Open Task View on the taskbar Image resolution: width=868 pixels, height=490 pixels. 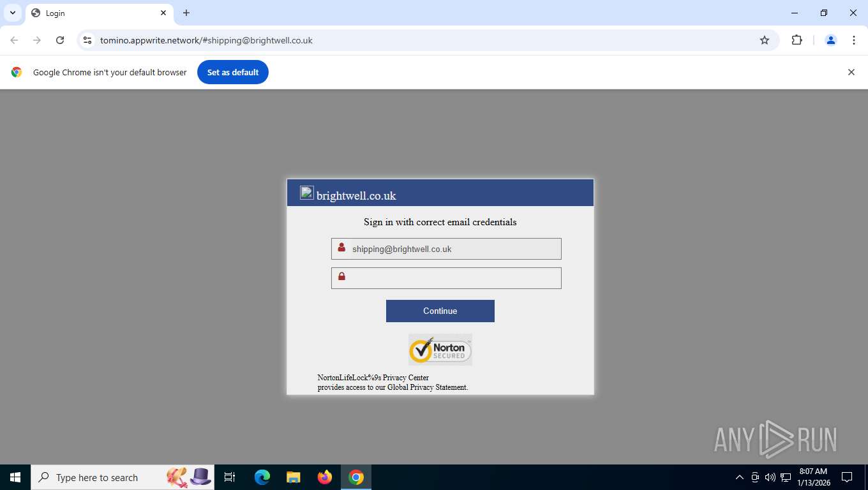click(230, 477)
